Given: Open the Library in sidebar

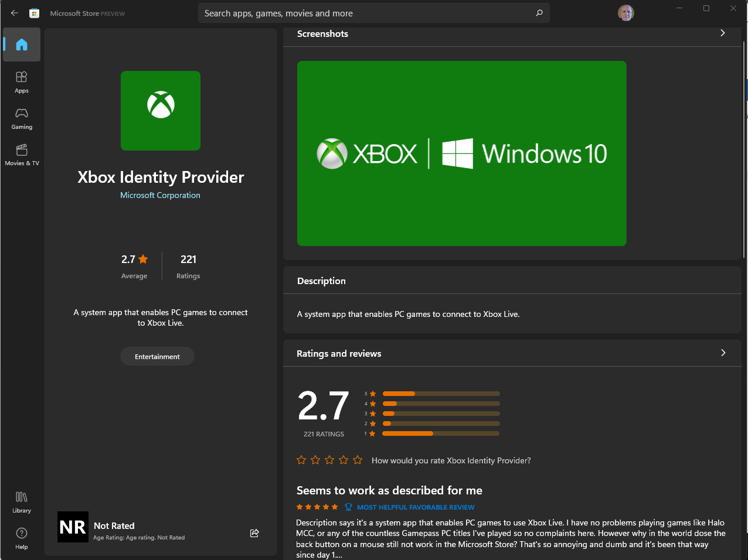Looking at the screenshot, I should click(x=22, y=502).
